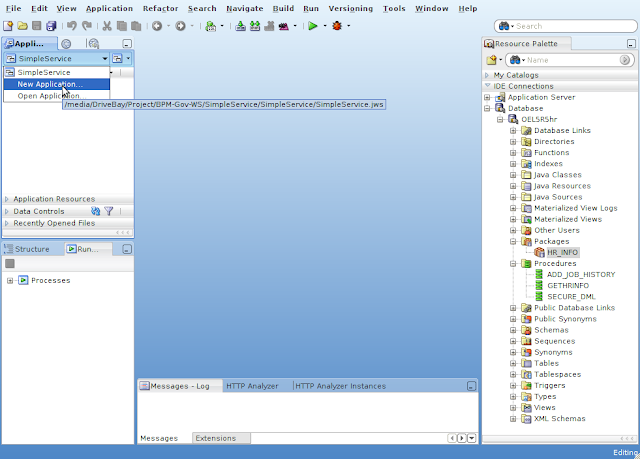640x459 pixels.
Task: Switch to the Extensions tab
Action: (x=221, y=438)
